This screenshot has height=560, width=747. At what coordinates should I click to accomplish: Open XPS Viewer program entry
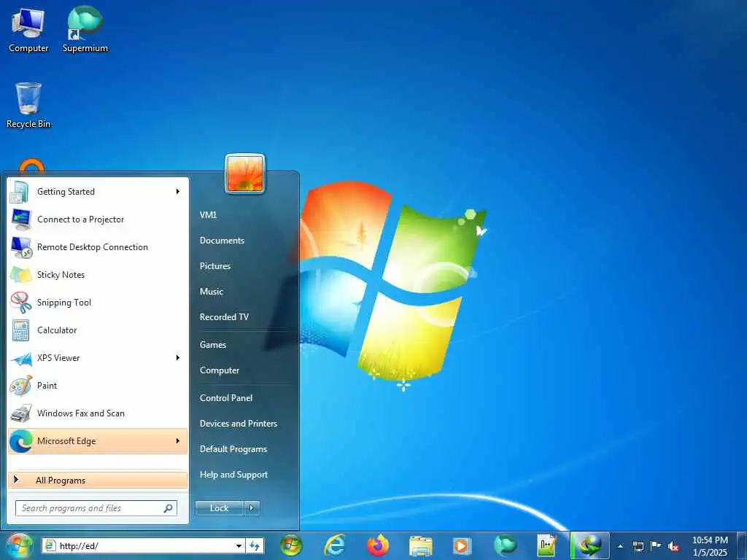(x=98, y=357)
